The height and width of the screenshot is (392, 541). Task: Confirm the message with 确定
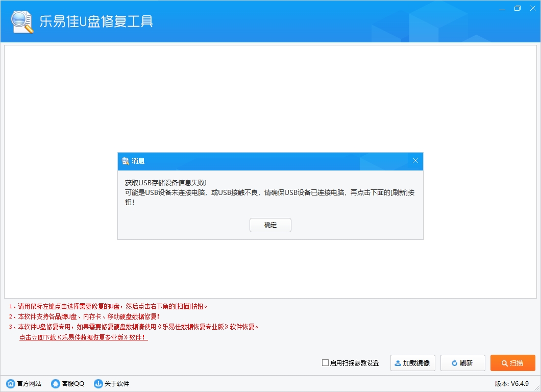tap(270, 225)
